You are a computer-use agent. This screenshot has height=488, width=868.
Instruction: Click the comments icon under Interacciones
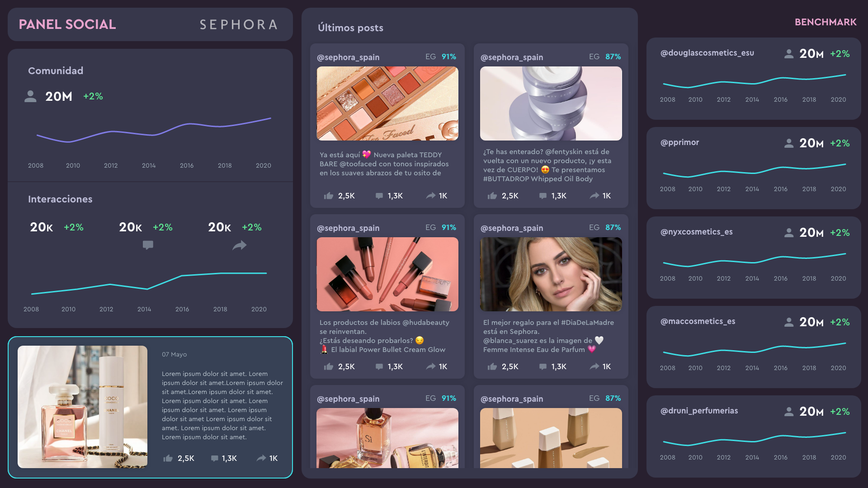click(x=148, y=245)
